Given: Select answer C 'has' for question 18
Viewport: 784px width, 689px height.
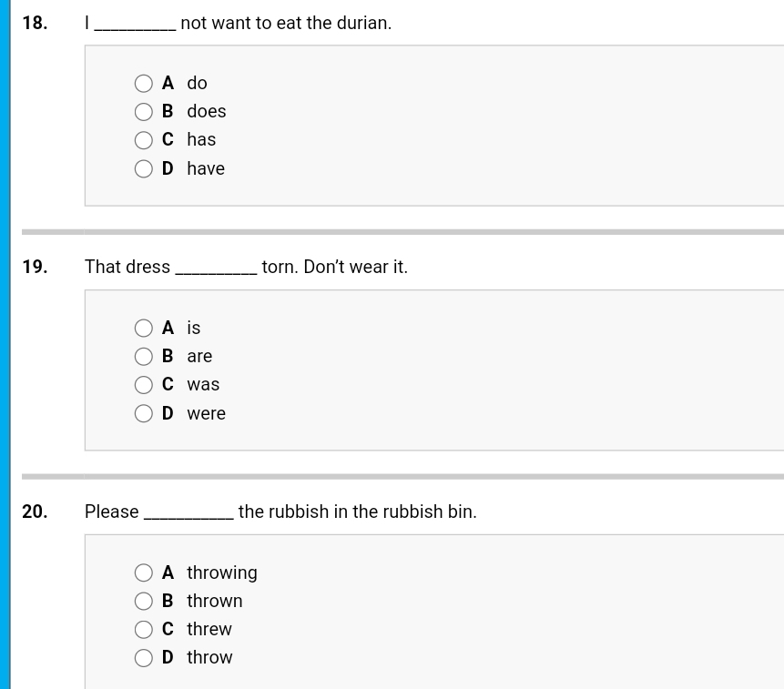Looking at the screenshot, I should (143, 139).
